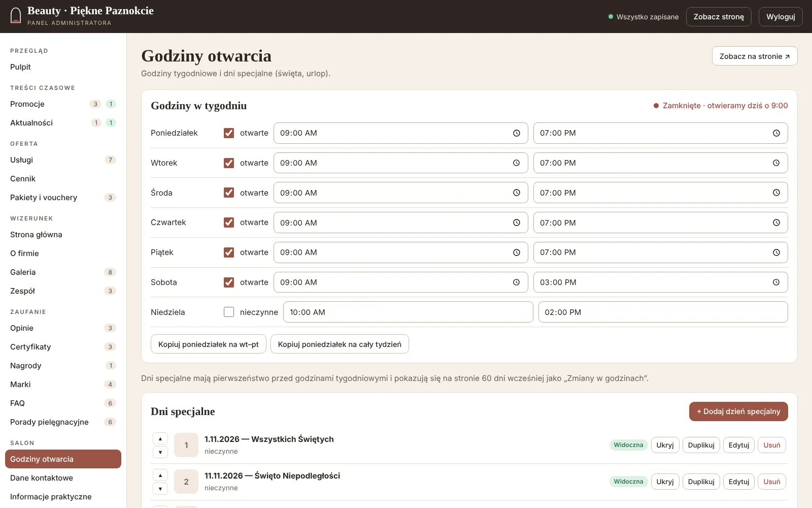
Task: Open clock picker for Środa opening time
Action: pyautogui.click(x=516, y=193)
